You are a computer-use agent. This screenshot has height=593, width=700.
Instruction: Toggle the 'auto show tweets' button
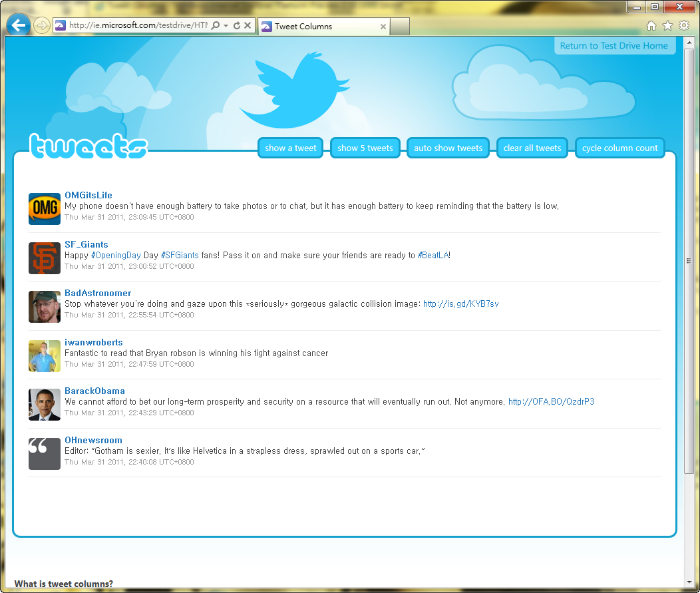point(448,148)
